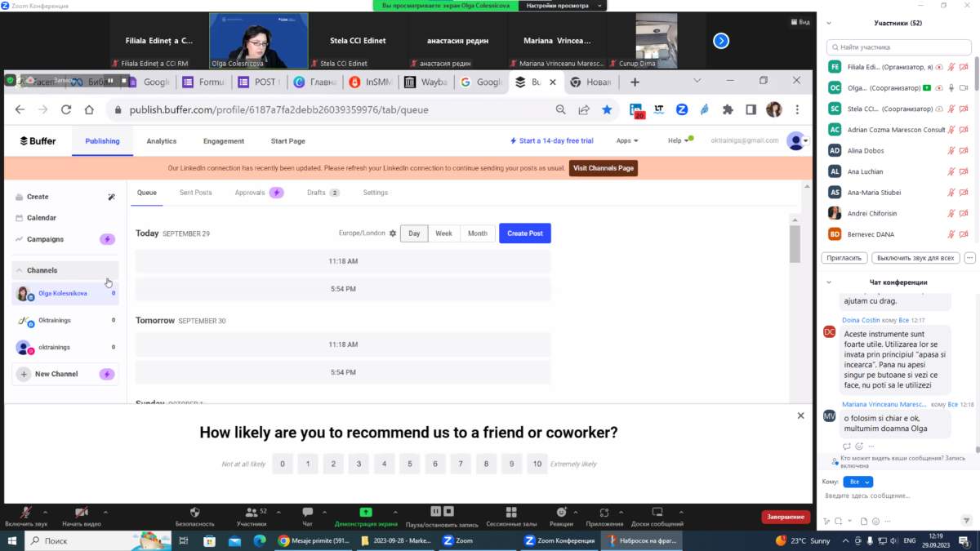Unmute microphone in Zoom toolbar
980x551 pixels.
click(x=26, y=515)
